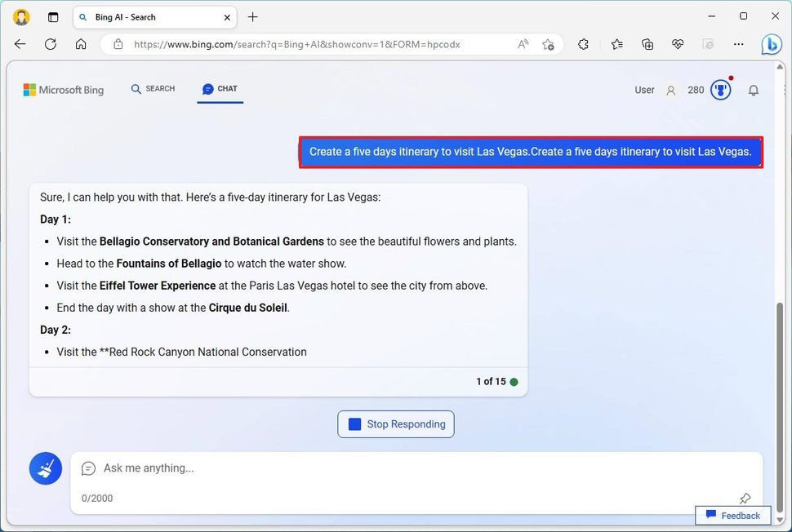Select the Microsoft Bing logo

pyautogui.click(x=63, y=90)
